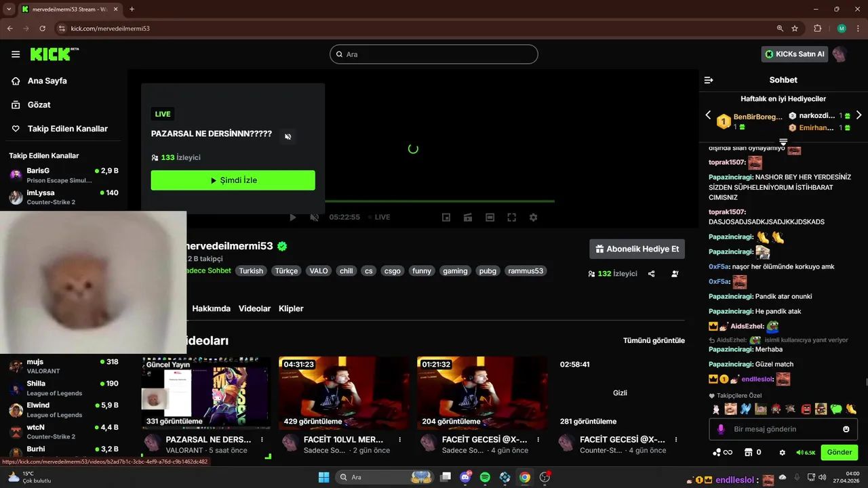Open Gözat in sidebar
This screenshot has width=868, height=488.
tap(39, 104)
